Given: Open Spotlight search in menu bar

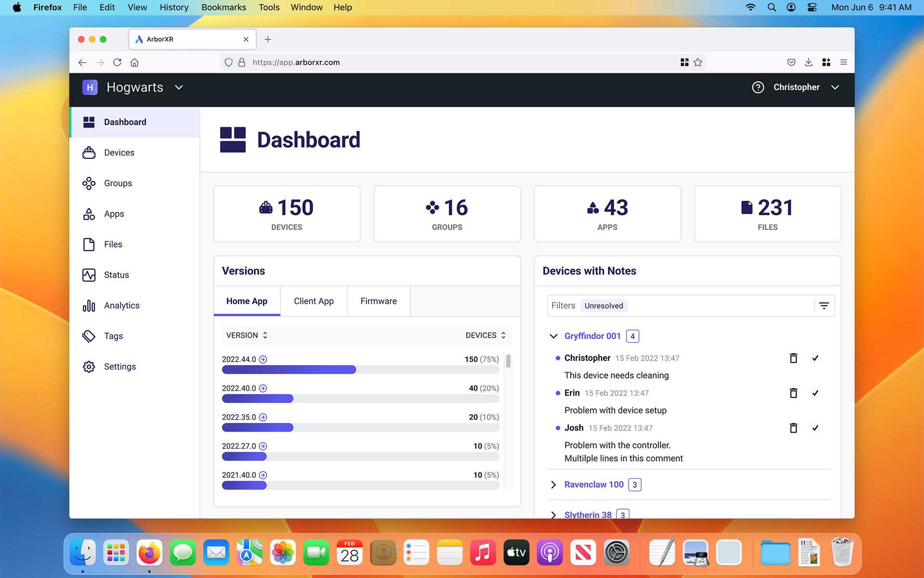Looking at the screenshot, I should click(772, 7).
